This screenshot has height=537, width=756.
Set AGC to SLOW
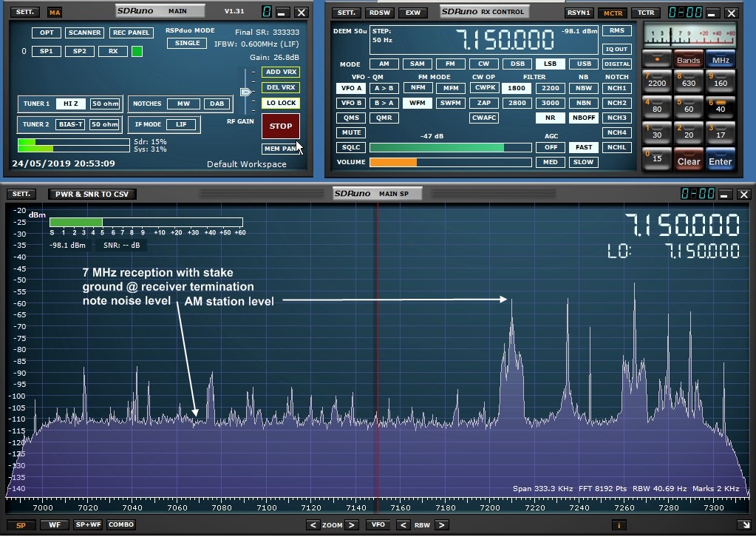pyautogui.click(x=583, y=162)
